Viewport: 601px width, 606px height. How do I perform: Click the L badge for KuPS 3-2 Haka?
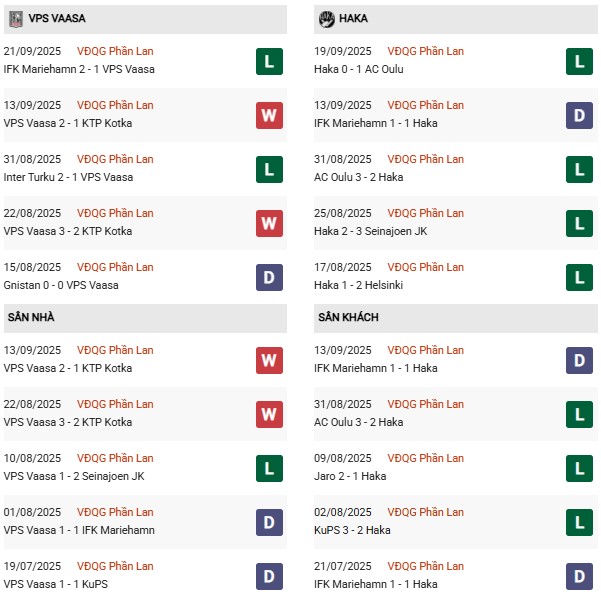pyautogui.click(x=579, y=523)
